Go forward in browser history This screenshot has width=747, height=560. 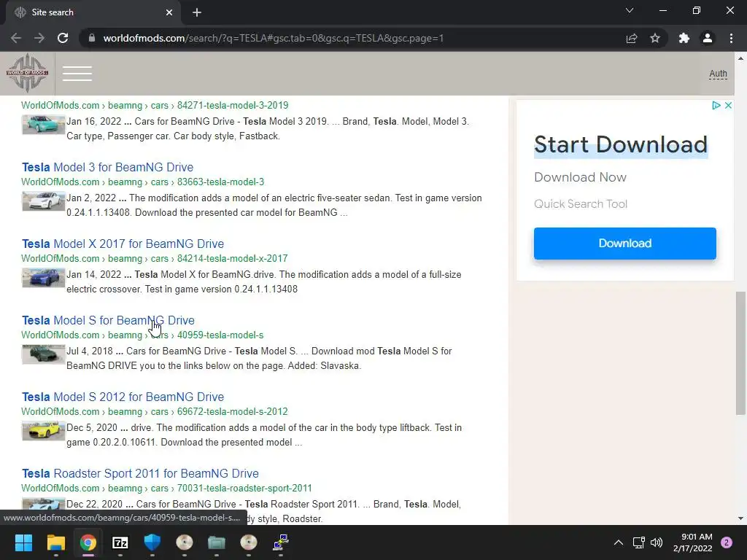(39, 38)
